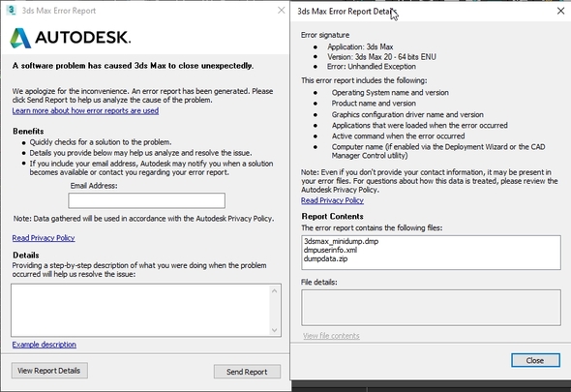Click the View file contents link

coord(331,336)
